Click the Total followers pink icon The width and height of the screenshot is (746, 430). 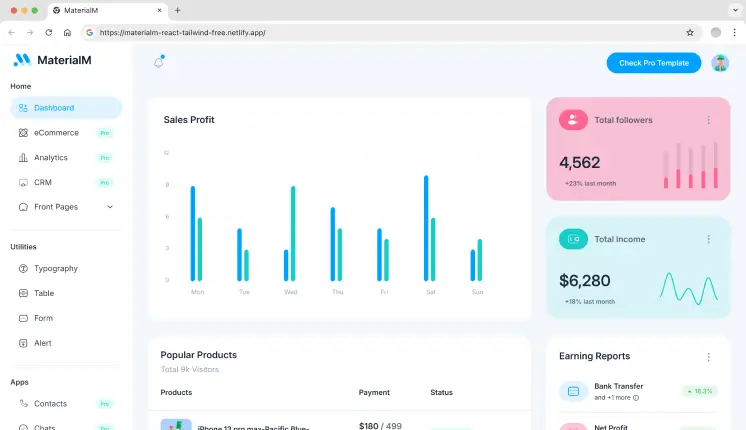(x=573, y=120)
